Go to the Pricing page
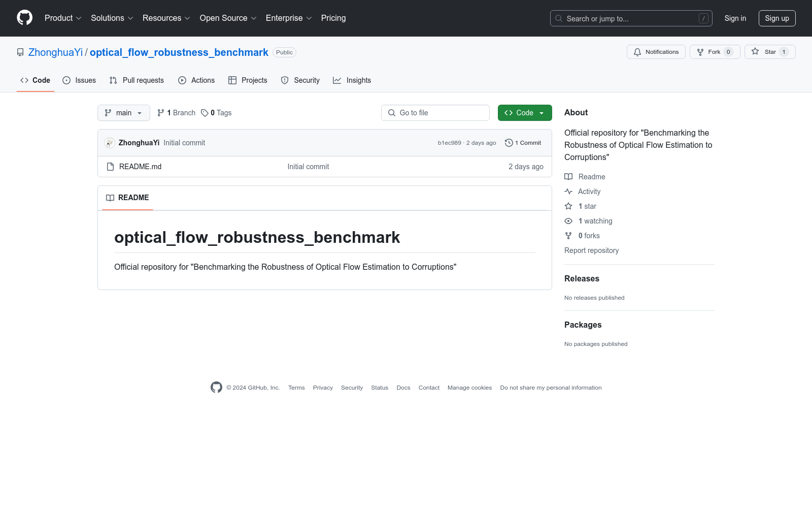Image resolution: width=812 pixels, height=508 pixels. point(333,18)
